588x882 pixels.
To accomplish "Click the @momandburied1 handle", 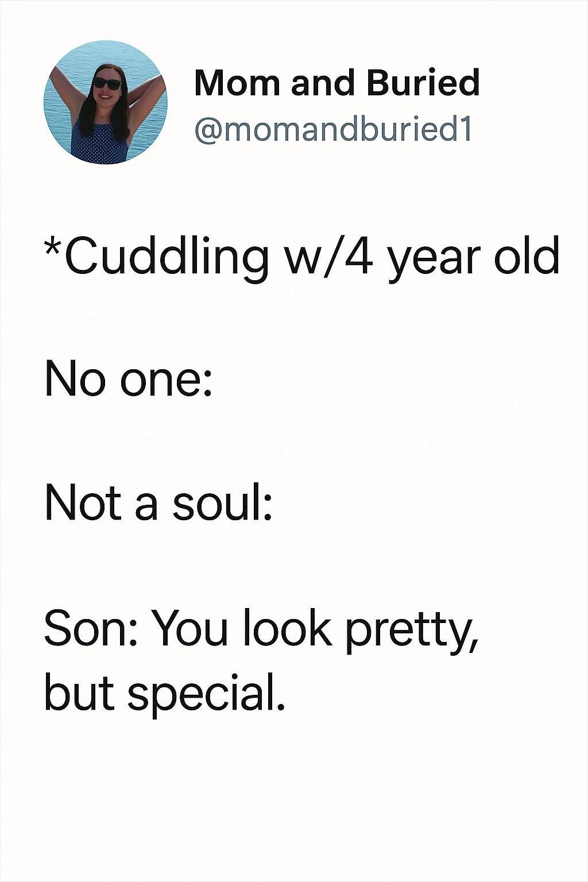I will point(333,130).
